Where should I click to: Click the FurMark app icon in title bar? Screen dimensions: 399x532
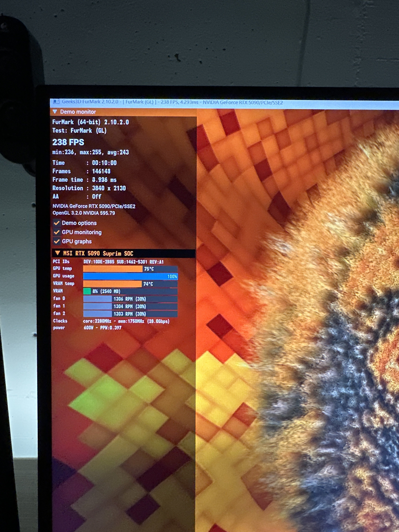(x=56, y=101)
